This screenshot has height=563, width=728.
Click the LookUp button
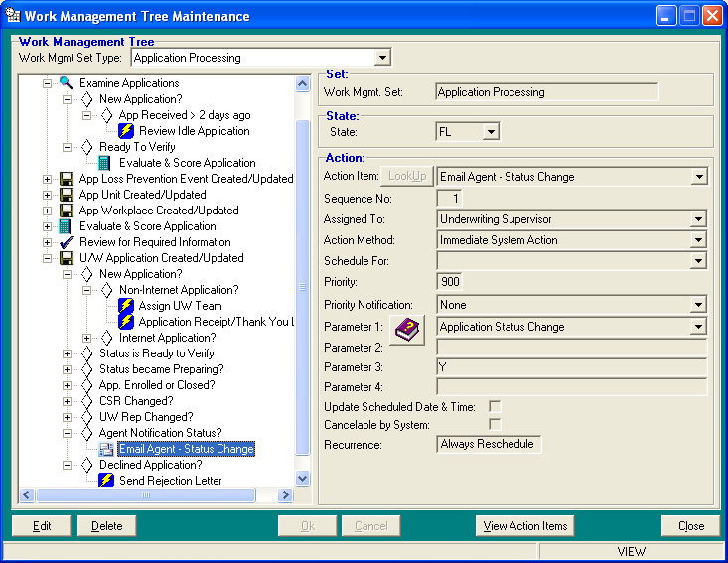click(407, 176)
